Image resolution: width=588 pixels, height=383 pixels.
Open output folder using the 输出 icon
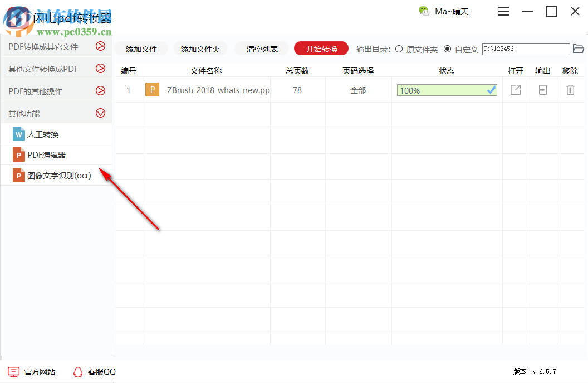pyautogui.click(x=542, y=90)
